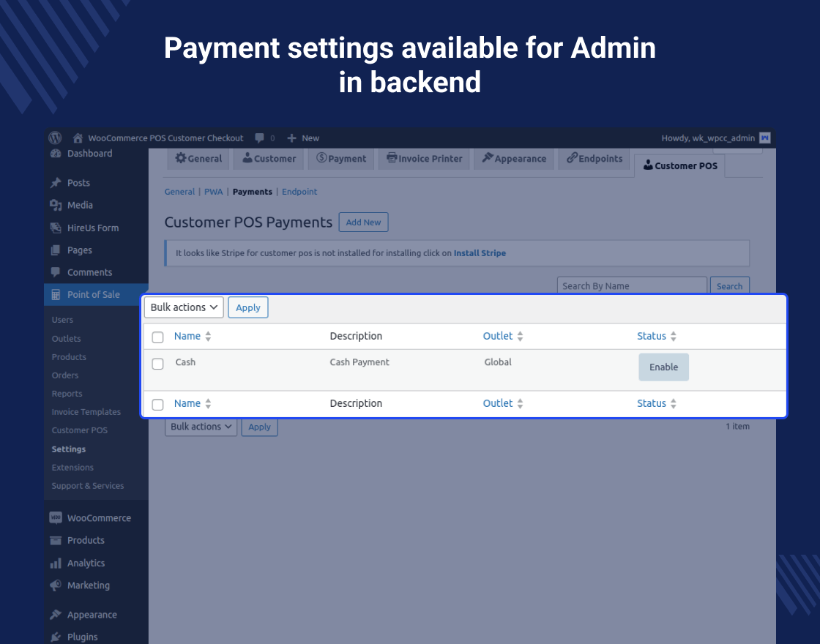820x644 pixels.
Task: Check the Cash payment row checkbox
Action: (157, 364)
